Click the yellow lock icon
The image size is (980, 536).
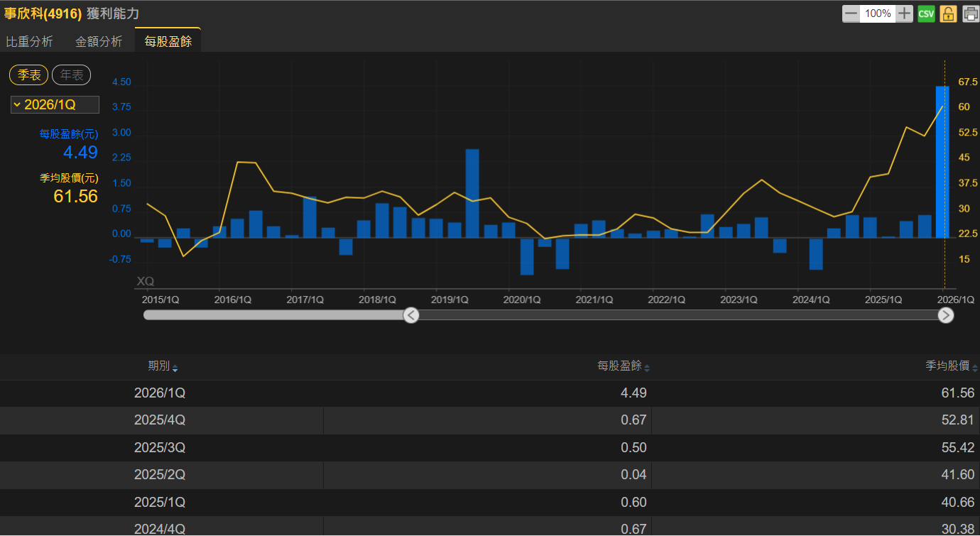(948, 13)
